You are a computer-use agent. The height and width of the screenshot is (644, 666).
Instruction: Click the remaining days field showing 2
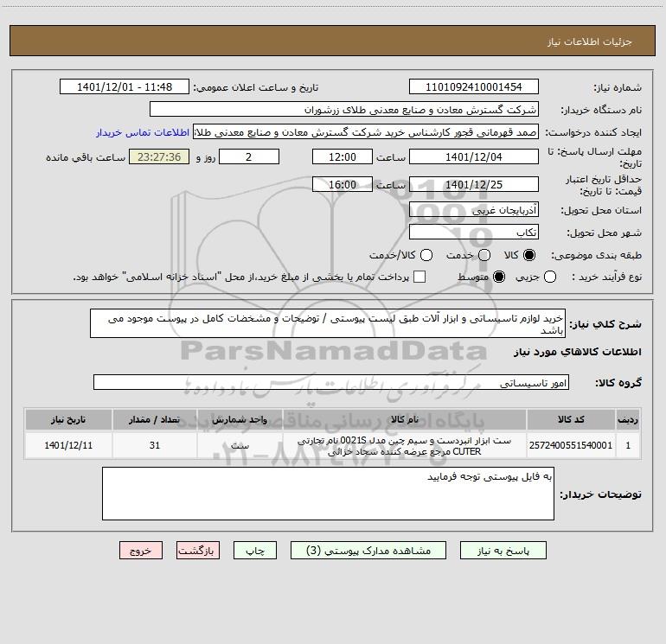249,156
